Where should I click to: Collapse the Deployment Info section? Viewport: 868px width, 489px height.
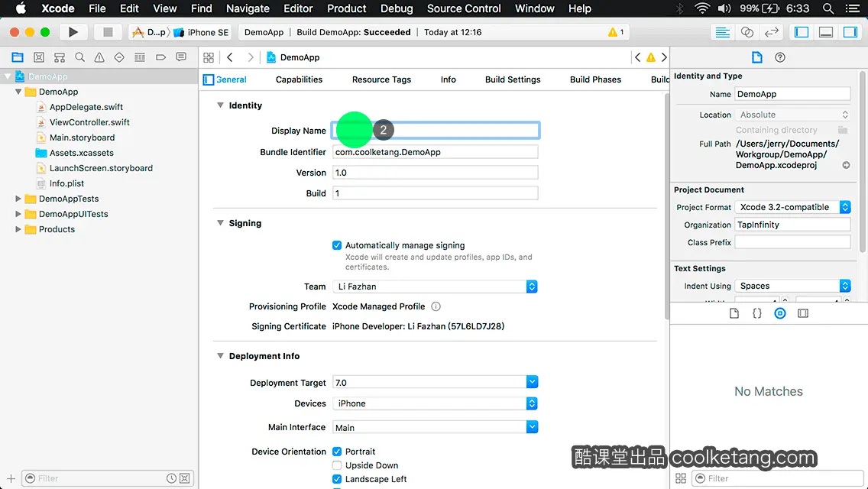point(220,356)
